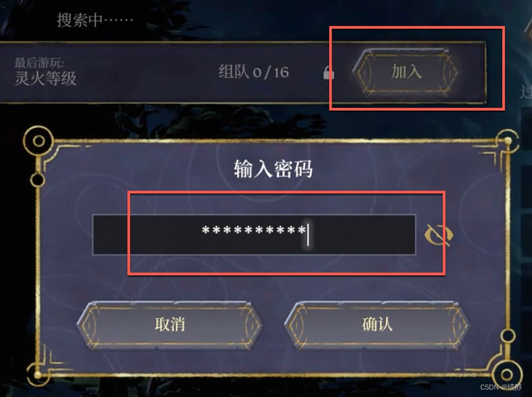Image resolution: width=532 pixels, height=397 pixels.
Task: Click the dialog's bottom-right circular ornament icon
Action: coord(507,375)
